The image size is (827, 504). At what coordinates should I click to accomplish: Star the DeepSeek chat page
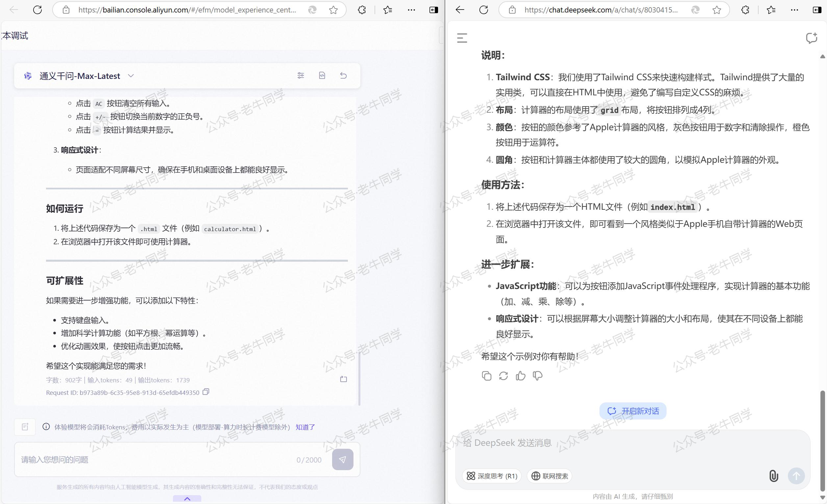click(717, 10)
